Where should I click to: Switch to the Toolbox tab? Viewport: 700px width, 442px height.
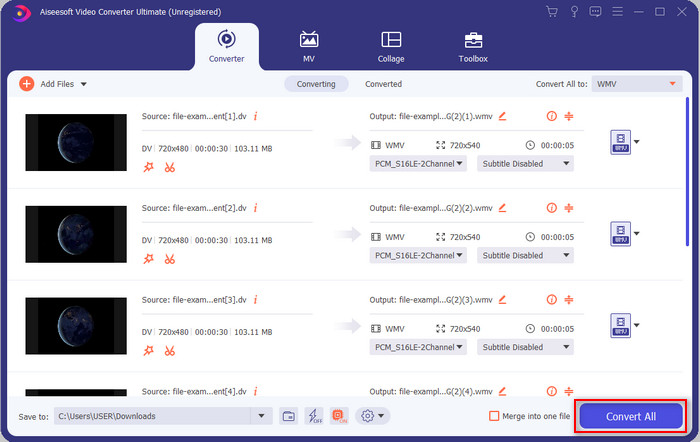(x=473, y=47)
